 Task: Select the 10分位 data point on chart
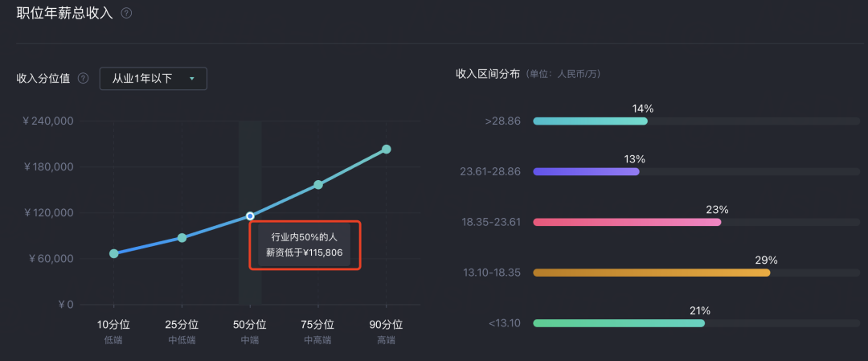coord(114,253)
